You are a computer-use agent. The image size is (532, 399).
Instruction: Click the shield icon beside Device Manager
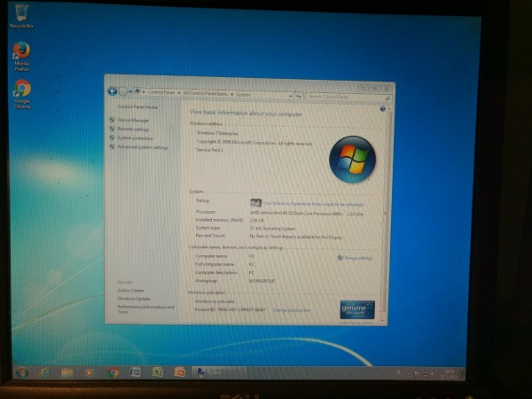tap(112, 120)
